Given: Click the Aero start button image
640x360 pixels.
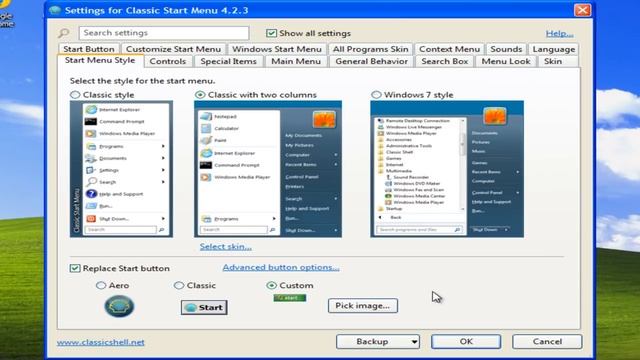Looking at the screenshot, I should pos(119,306).
